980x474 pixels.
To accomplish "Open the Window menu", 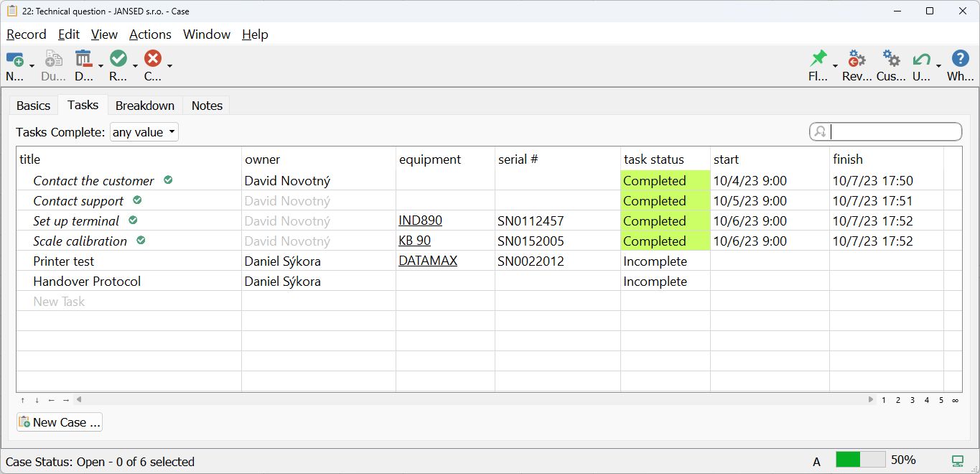I will click(207, 34).
